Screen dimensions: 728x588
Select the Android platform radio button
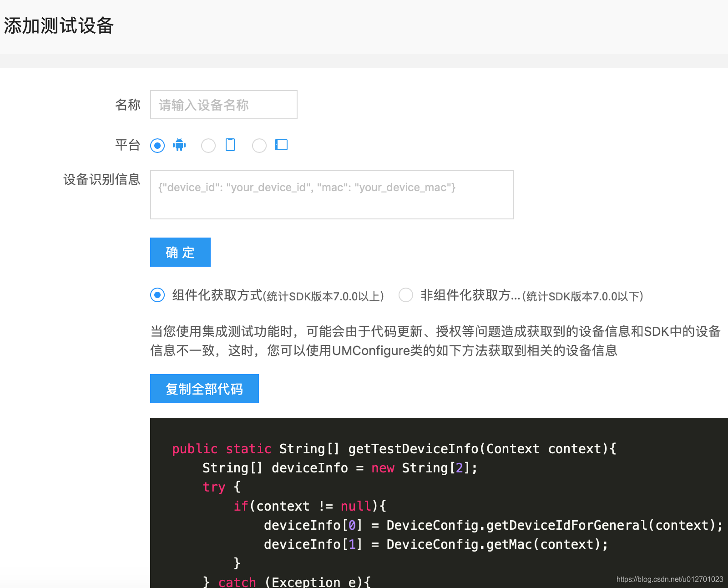157,146
